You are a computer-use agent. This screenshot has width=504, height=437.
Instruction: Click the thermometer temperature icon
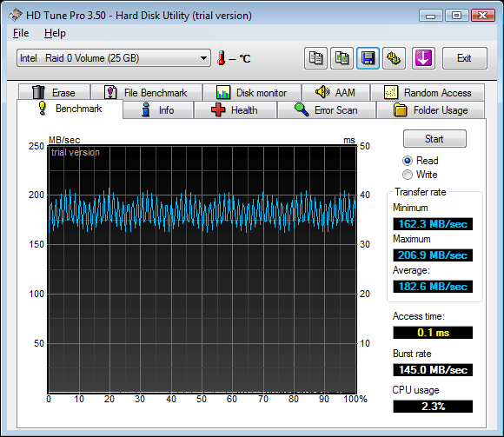click(x=221, y=58)
